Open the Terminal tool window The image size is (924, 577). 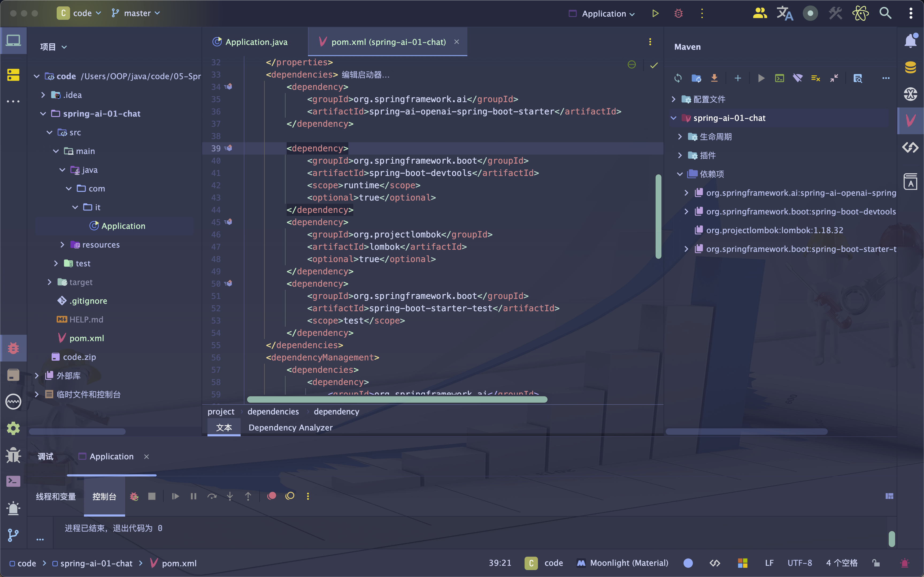pyautogui.click(x=13, y=481)
